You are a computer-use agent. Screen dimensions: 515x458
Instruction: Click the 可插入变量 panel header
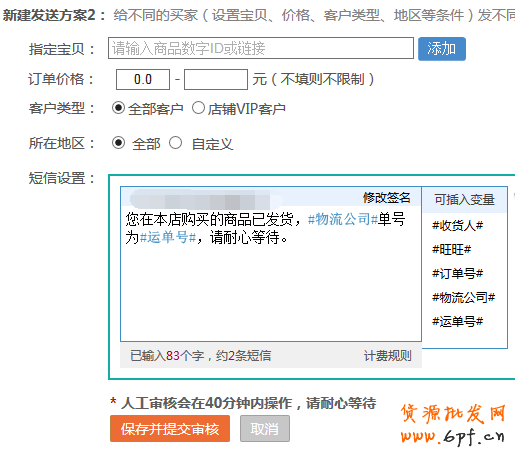464,200
